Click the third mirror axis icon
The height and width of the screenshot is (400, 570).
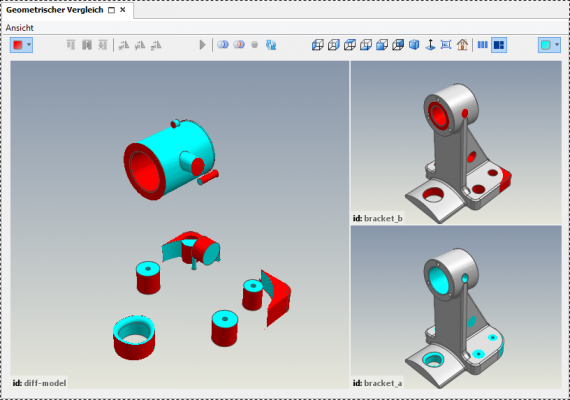[156, 45]
